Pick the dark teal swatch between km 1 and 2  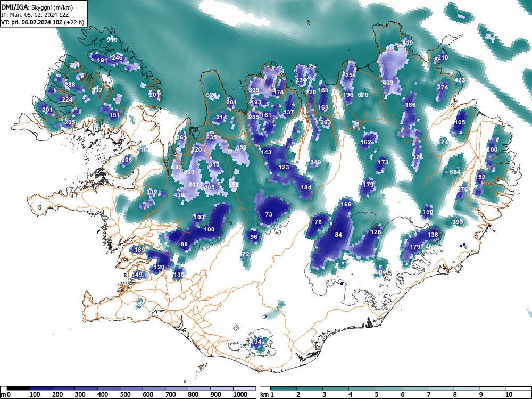click(x=284, y=388)
